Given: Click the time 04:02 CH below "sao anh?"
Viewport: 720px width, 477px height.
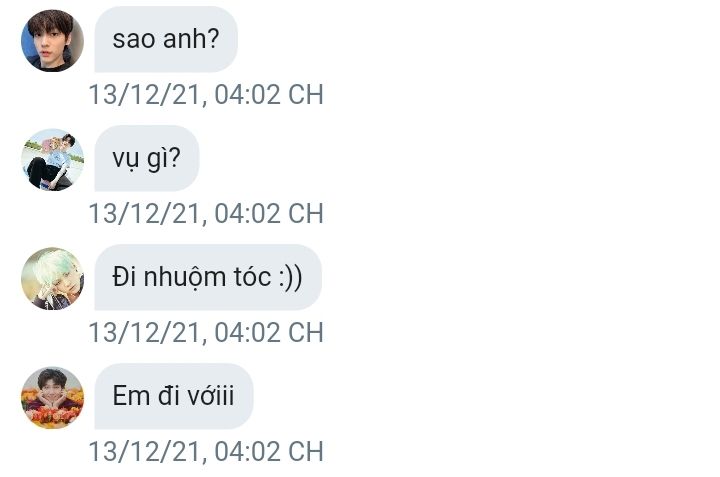Looking at the screenshot, I should [269, 95].
